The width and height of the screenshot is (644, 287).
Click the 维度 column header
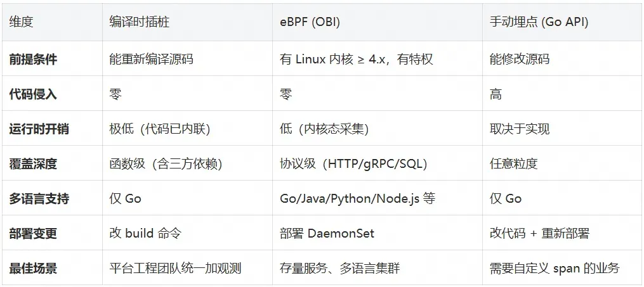(21, 22)
